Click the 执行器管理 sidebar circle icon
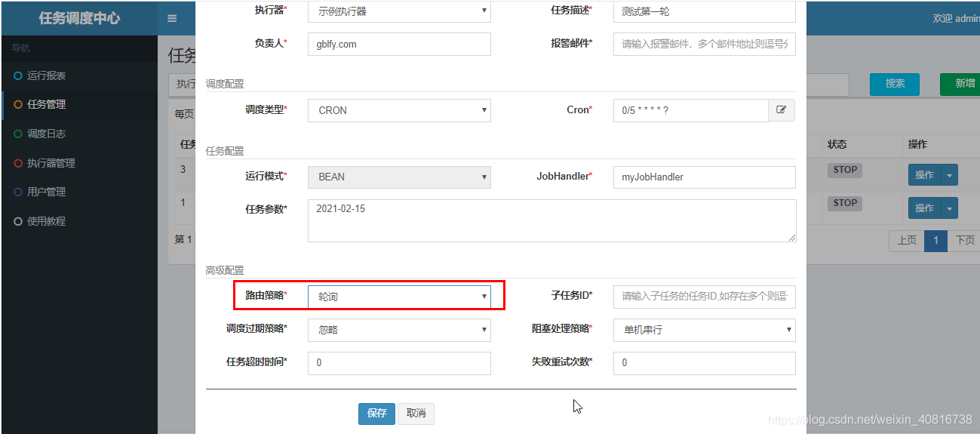The image size is (980, 434). pos(18,163)
